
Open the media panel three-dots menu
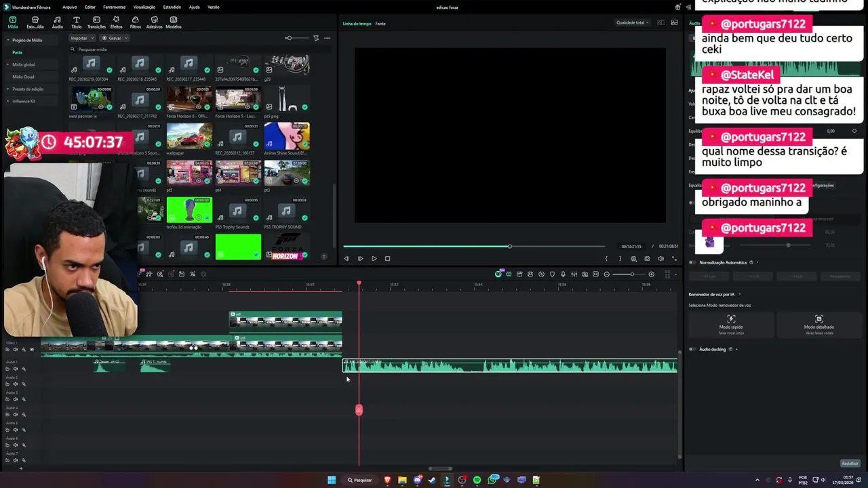tap(327, 38)
